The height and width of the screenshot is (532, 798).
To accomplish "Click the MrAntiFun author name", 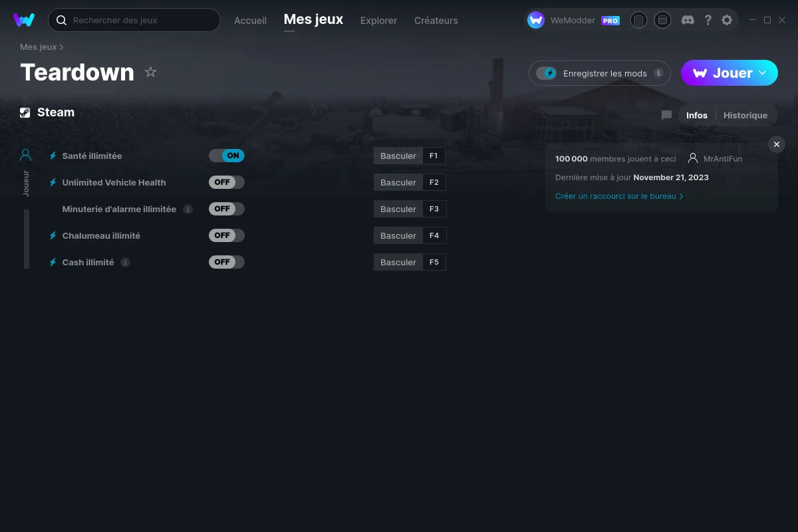I will click(723, 159).
